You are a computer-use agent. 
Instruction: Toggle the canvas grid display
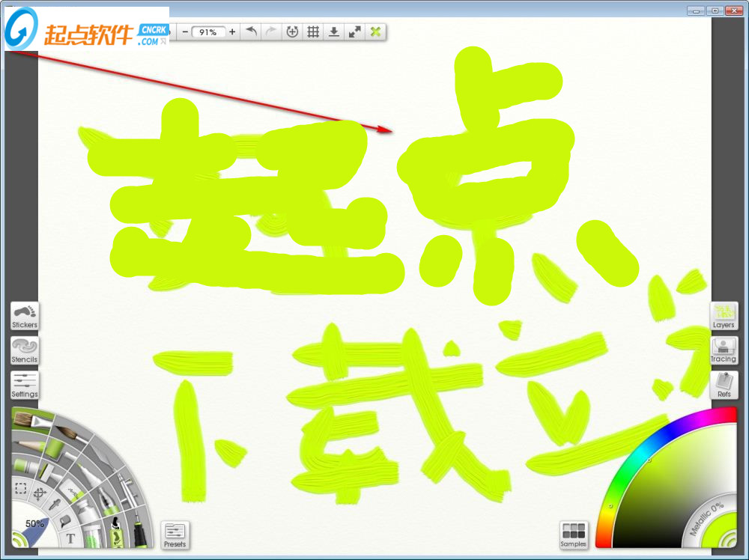(x=313, y=32)
